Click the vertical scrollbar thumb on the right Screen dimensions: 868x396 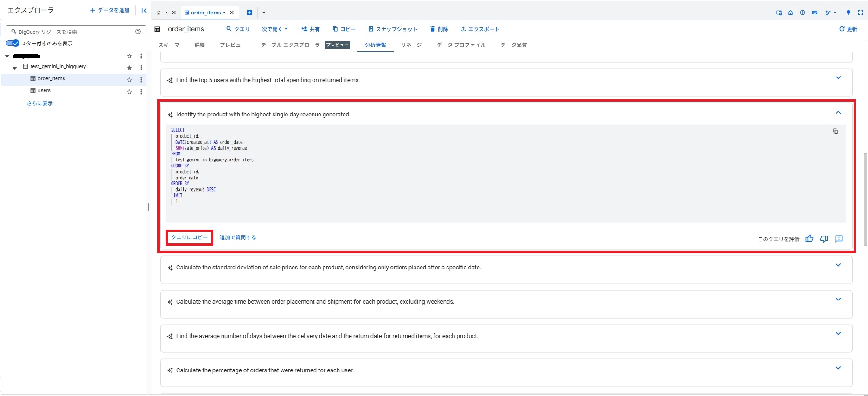[865, 199]
